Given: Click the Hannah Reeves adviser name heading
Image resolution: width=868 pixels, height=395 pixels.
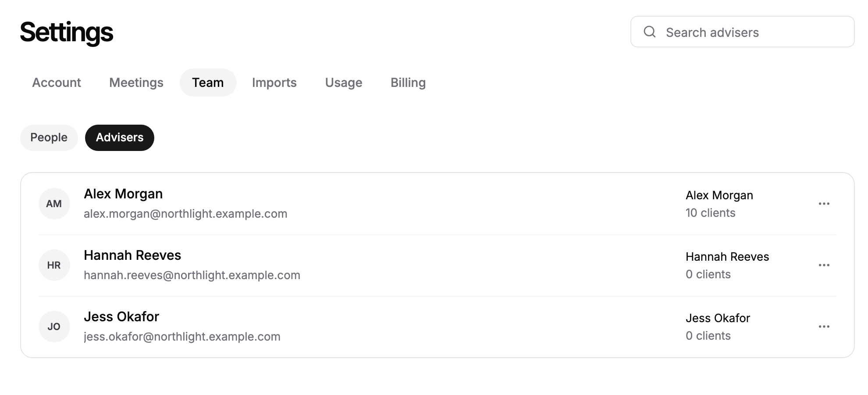Looking at the screenshot, I should point(132,255).
